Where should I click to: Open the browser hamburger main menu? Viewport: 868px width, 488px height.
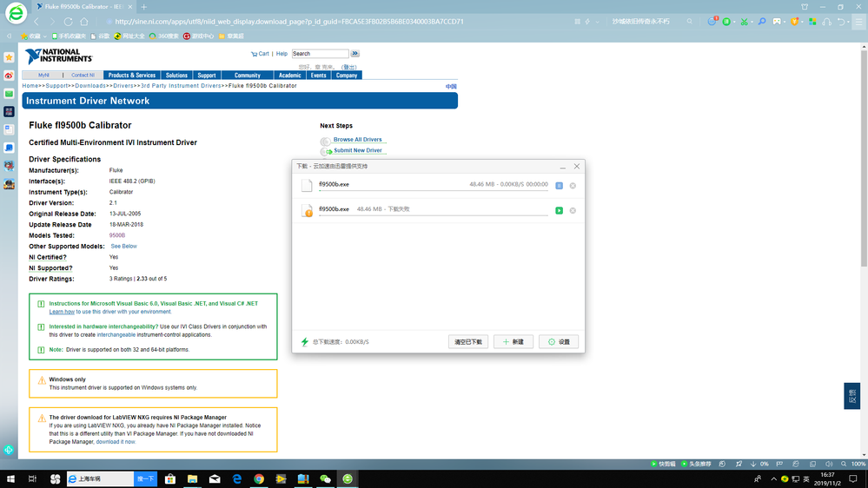pos(859,22)
